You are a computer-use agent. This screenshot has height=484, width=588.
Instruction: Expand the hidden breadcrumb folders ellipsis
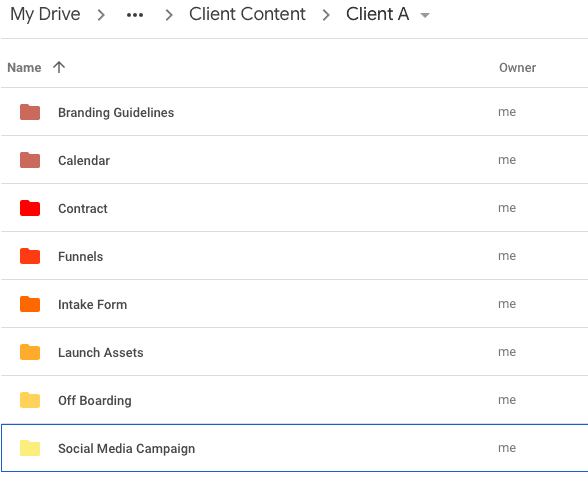pos(135,15)
